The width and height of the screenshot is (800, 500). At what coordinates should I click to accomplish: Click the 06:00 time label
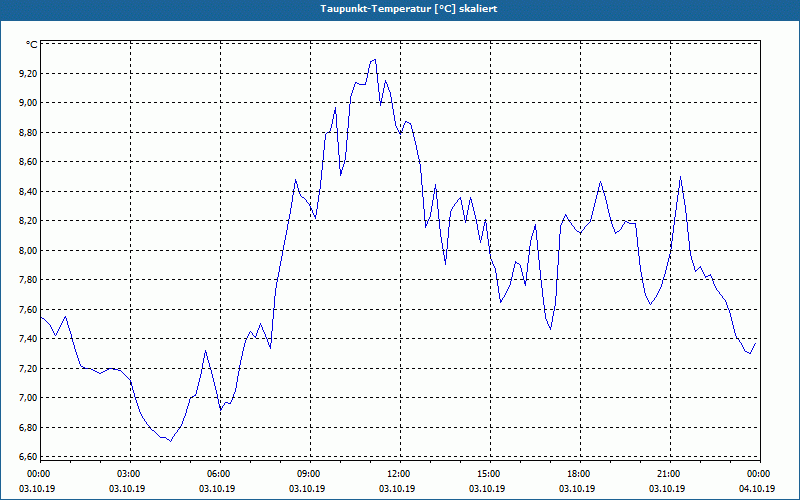220,474
